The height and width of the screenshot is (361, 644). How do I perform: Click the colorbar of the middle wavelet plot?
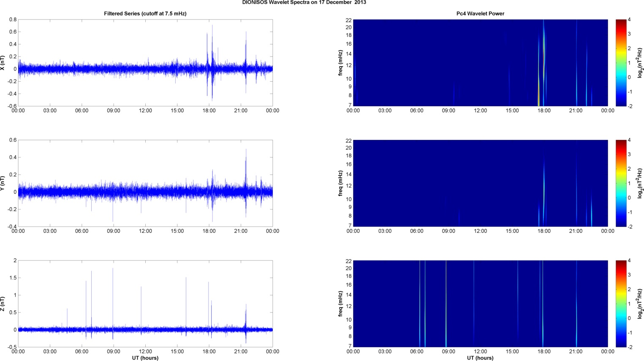(620, 183)
